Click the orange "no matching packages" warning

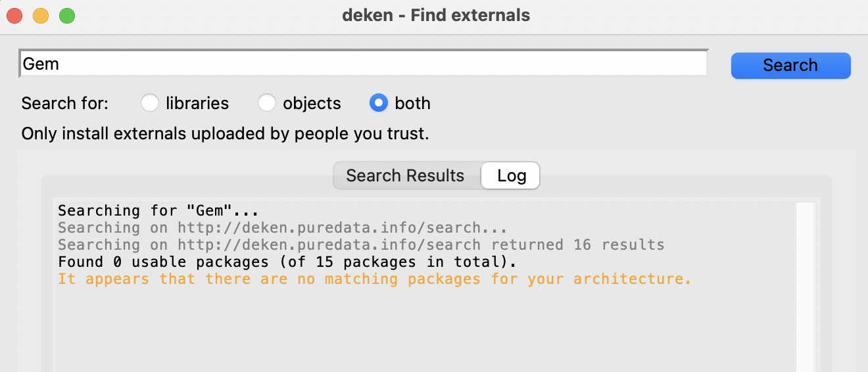(x=375, y=279)
